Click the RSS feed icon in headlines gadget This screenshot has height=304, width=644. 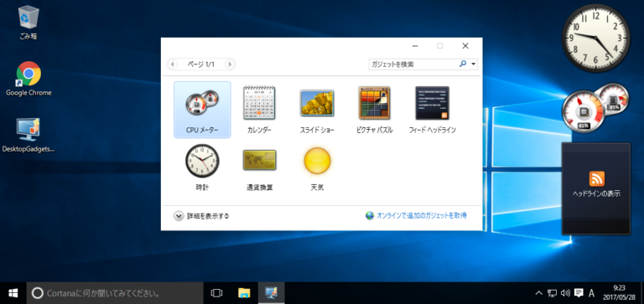[x=597, y=178]
